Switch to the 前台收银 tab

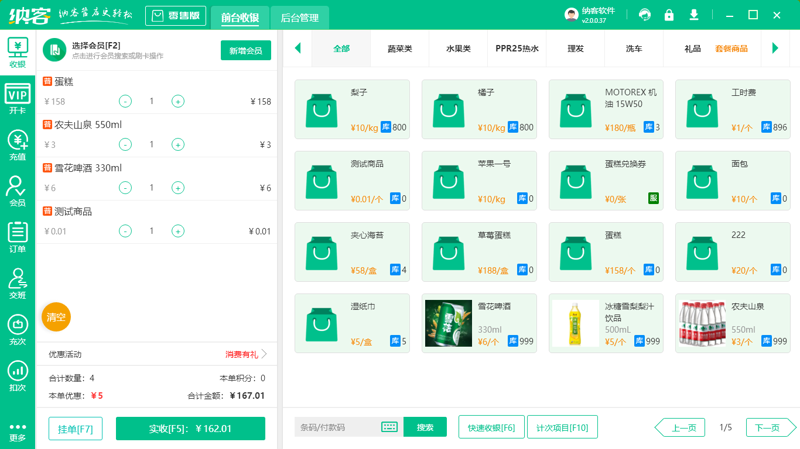coord(240,18)
